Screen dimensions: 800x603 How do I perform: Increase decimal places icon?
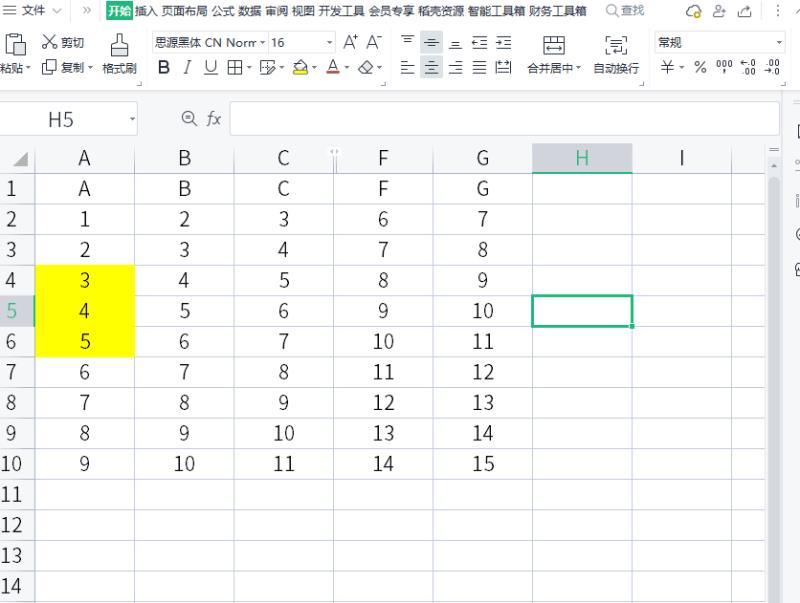(x=748, y=67)
